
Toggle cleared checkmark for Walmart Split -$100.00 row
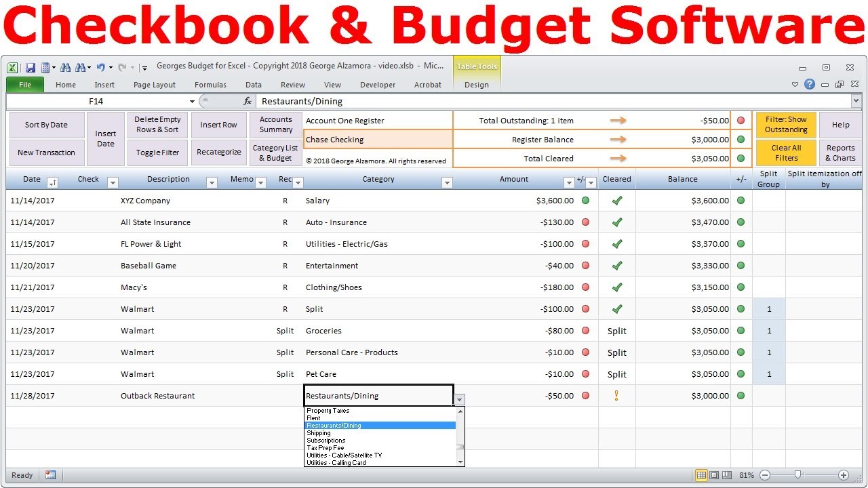click(x=616, y=309)
